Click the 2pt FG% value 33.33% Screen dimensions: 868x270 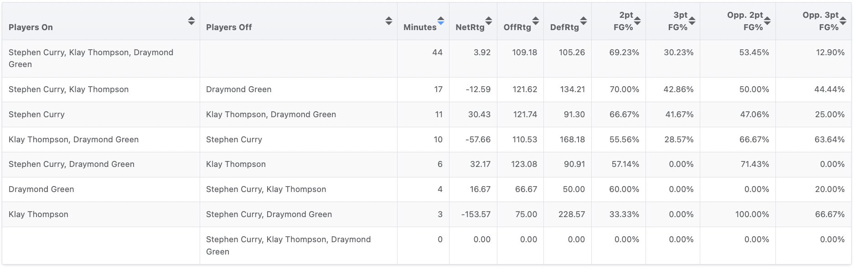[x=624, y=214]
